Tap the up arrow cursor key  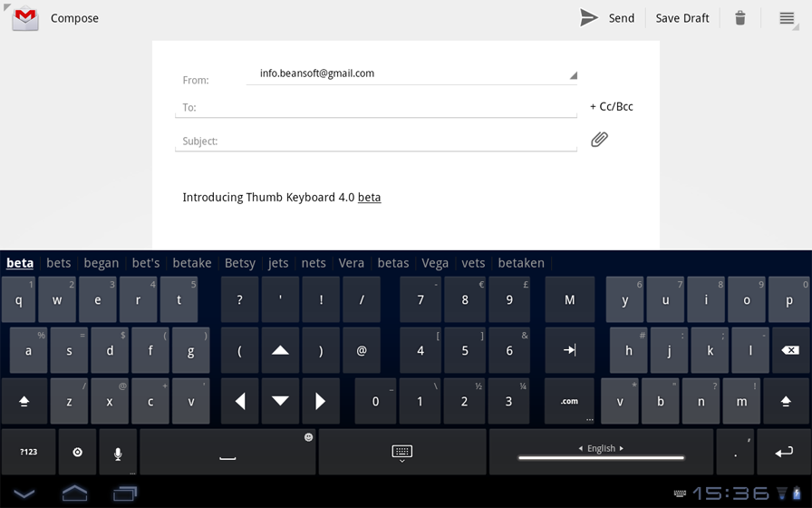click(280, 350)
